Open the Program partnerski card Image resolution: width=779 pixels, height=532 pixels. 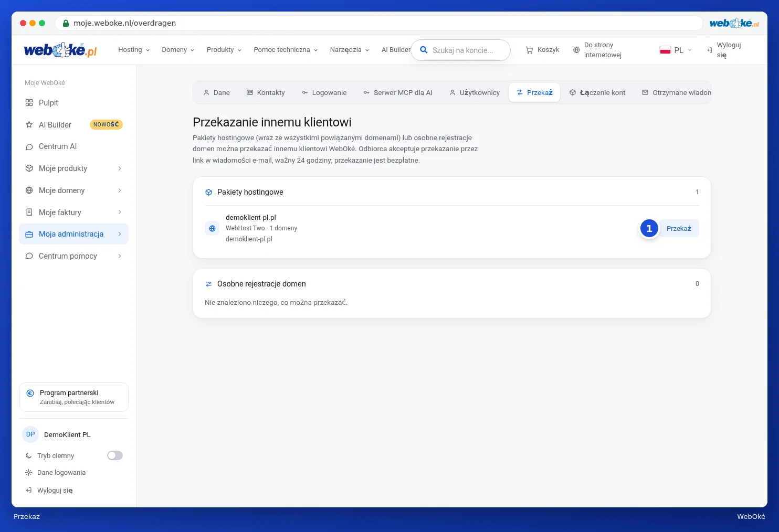click(x=73, y=397)
